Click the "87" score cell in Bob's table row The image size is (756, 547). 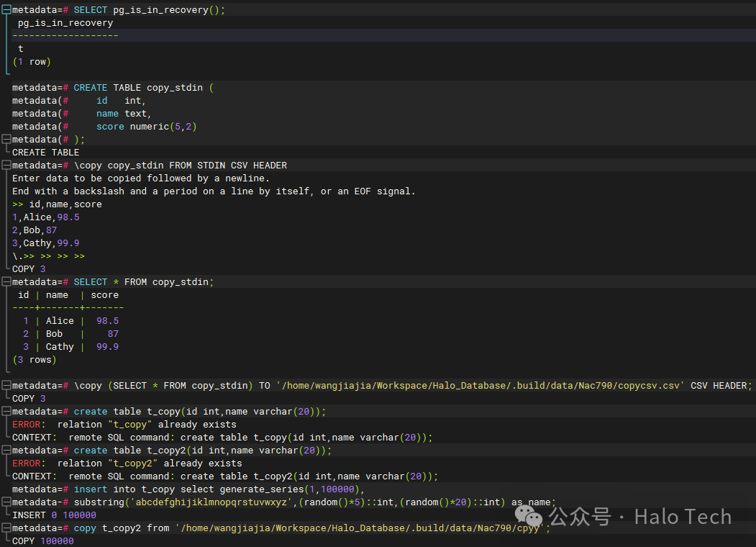coord(114,334)
